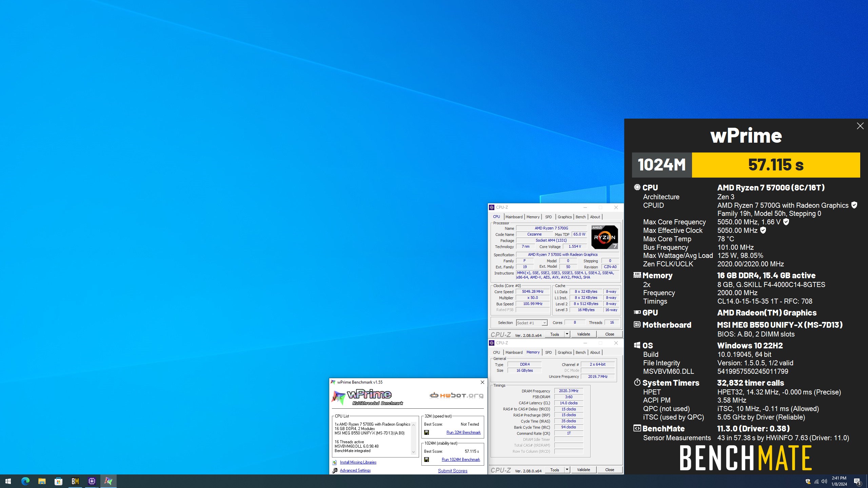Close the BenchMate wPrime result panel
Screen dimensions: 868x488
click(x=860, y=126)
